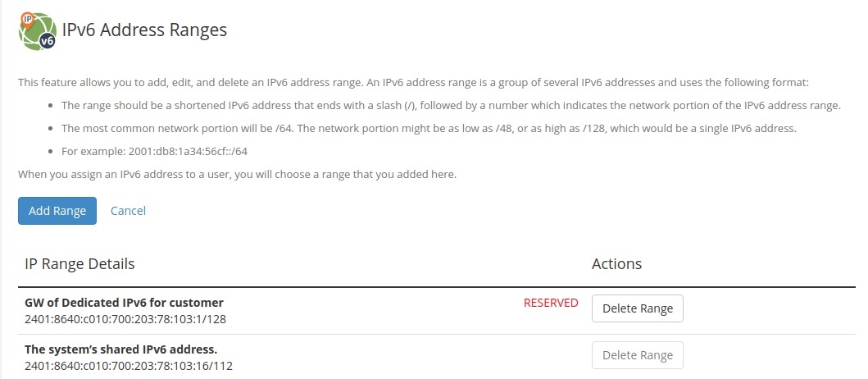Viewport: 868px width, 379px height.
Task: Click the orange IP pin badge
Action: [x=27, y=18]
